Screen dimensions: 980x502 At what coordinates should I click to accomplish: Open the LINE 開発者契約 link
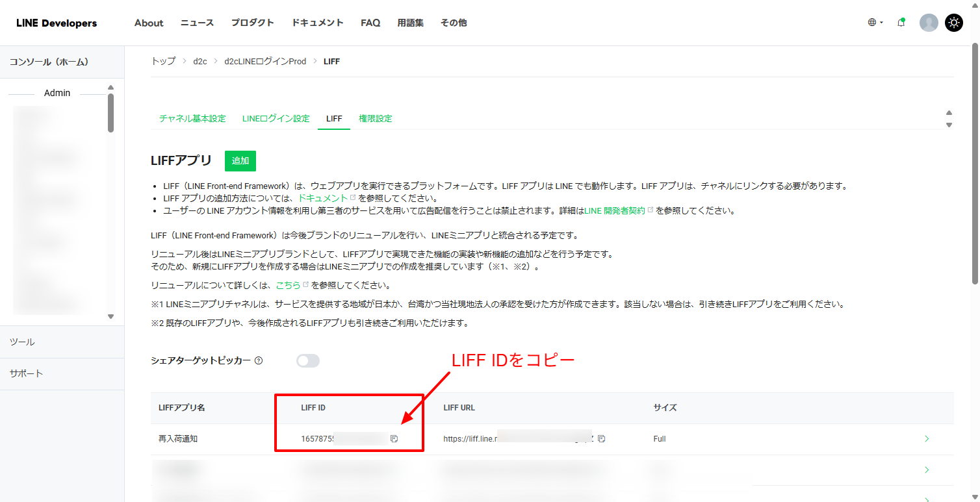click(615, 211)
